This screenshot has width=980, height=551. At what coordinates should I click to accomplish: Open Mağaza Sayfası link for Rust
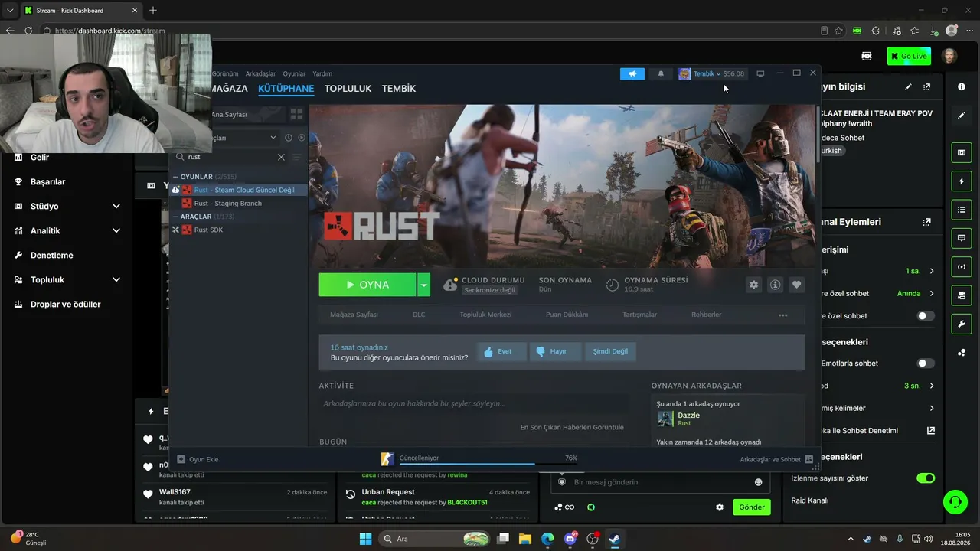point(354,315)
